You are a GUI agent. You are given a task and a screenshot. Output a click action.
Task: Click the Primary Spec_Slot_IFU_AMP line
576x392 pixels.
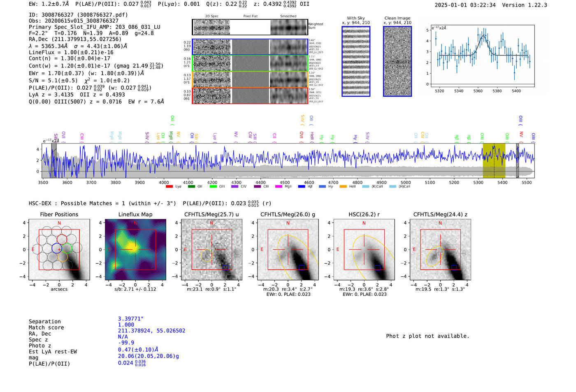click(x=95, y=27)
